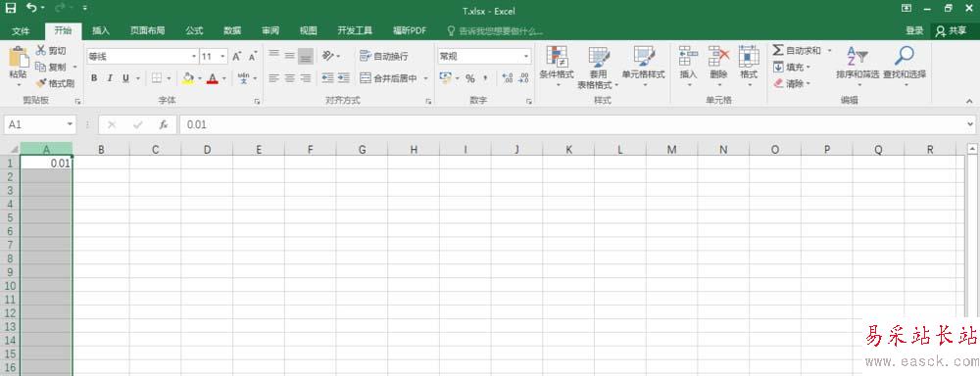Click the 共享 share button
Image resolution: width=980 pixels, height=376 pixels.
click(x=951, y=30)
